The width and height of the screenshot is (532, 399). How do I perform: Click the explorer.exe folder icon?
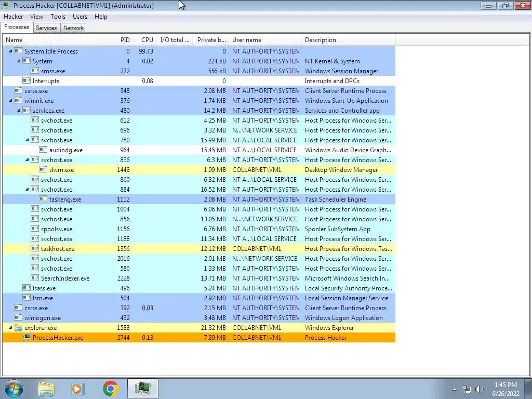[18, 327]
